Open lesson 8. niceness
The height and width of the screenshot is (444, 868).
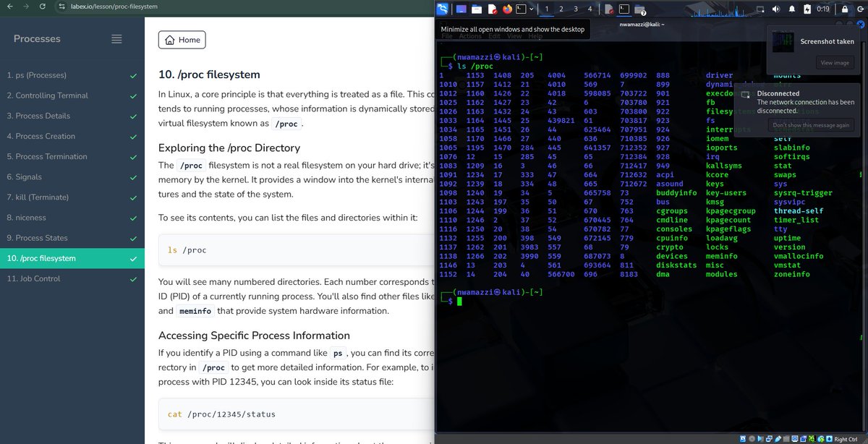click(x=72, y=217)
